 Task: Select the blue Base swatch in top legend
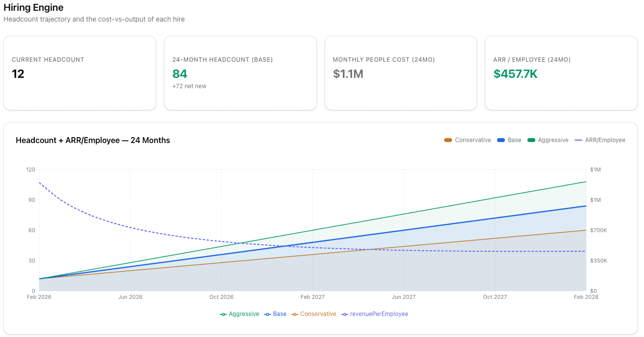pyautogui.click(x=501, y=140)
